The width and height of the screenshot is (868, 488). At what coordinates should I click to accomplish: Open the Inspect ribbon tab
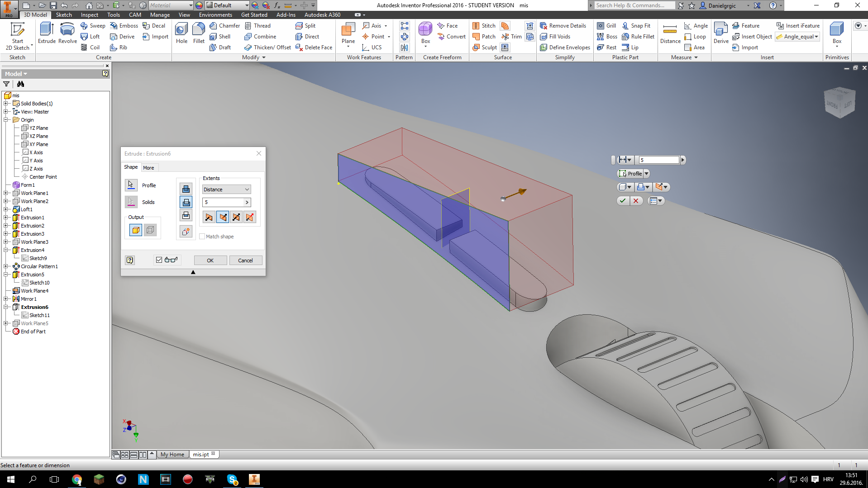pos(89,15)
